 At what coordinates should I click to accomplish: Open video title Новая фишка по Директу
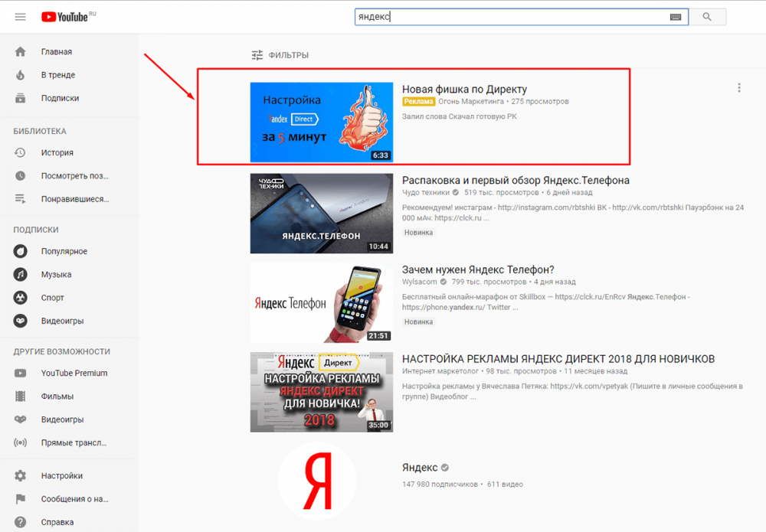point(465,90)
